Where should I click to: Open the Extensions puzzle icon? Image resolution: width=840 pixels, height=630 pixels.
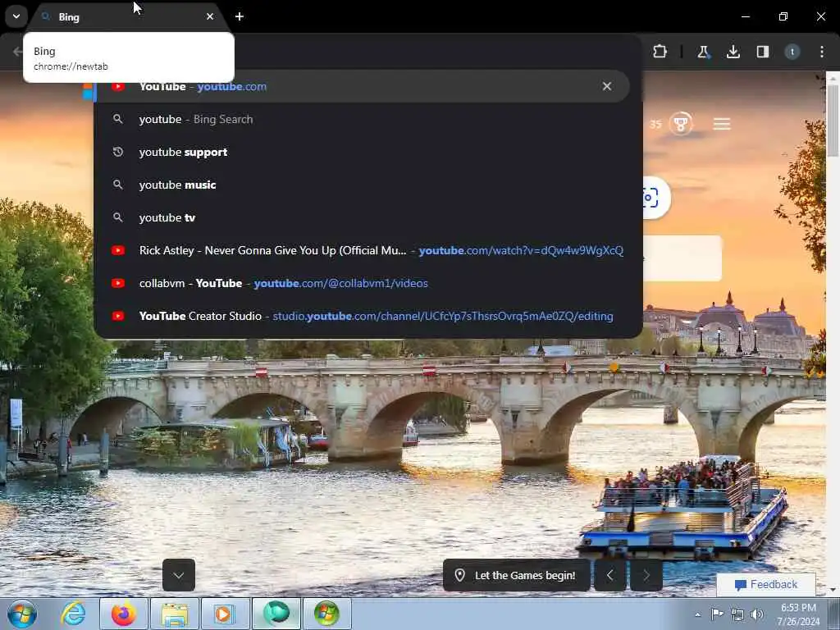(x=660, y=52)
